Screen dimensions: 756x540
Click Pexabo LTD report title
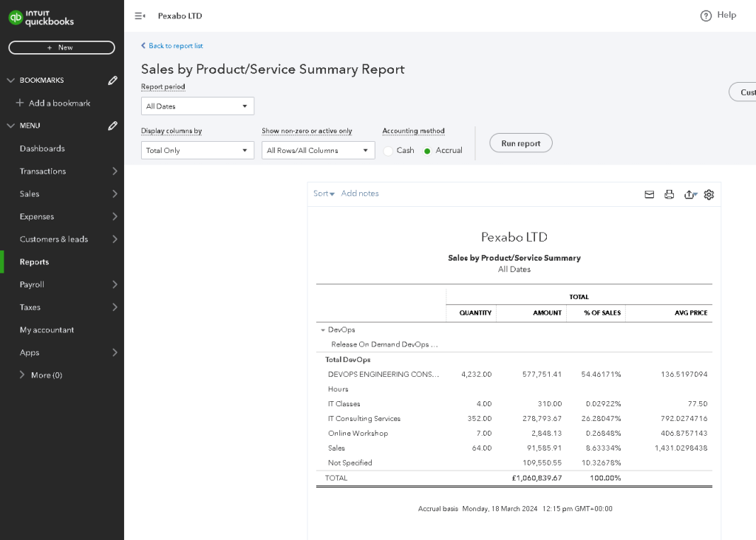514,237
